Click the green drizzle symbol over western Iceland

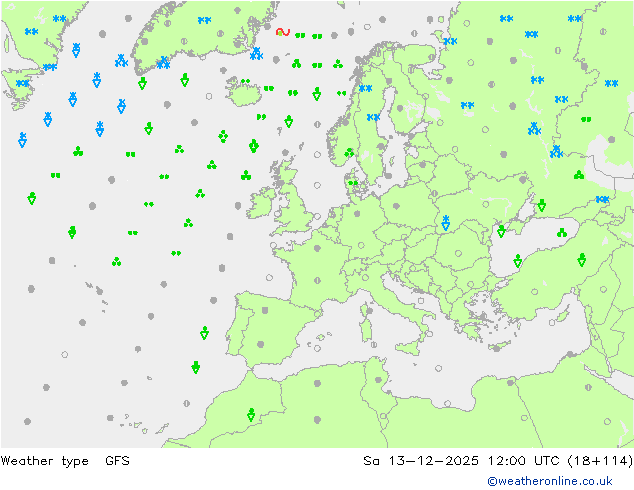point(245,81)
